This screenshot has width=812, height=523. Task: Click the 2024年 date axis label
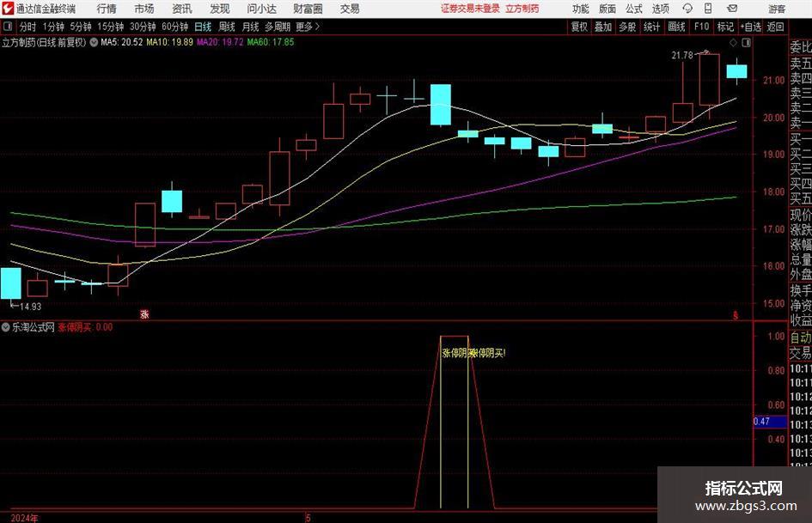pyautogui.click(x=24, y=518)
